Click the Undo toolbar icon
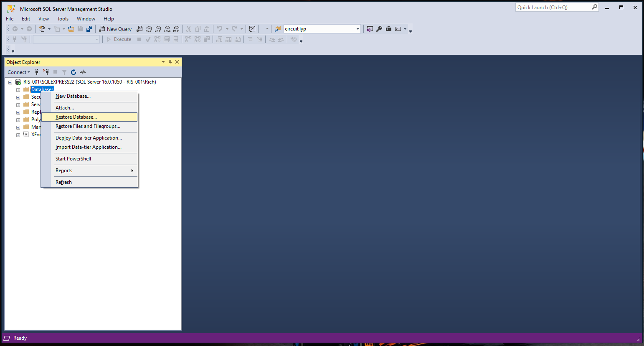 pos(220,29)
